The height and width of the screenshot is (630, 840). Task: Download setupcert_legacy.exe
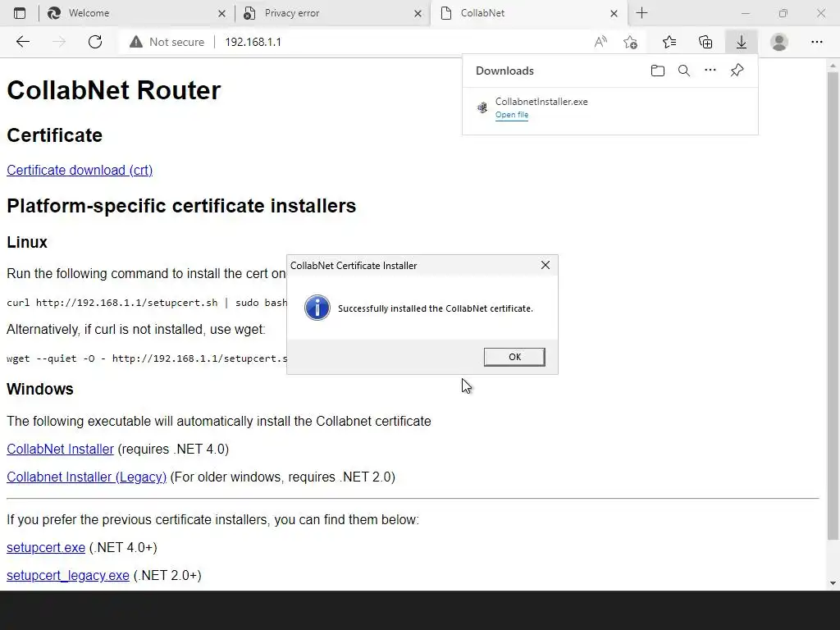[x=67, y=575]
